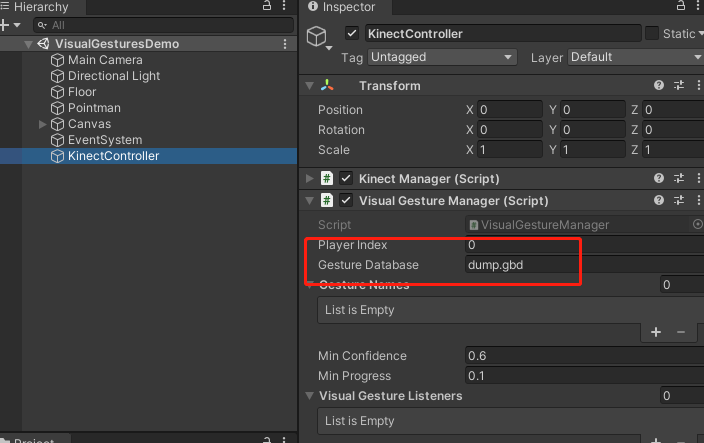The image size is (704, 443).
Task: Toggle the KinectController active checkbox
Action: [x=351, y=34]
